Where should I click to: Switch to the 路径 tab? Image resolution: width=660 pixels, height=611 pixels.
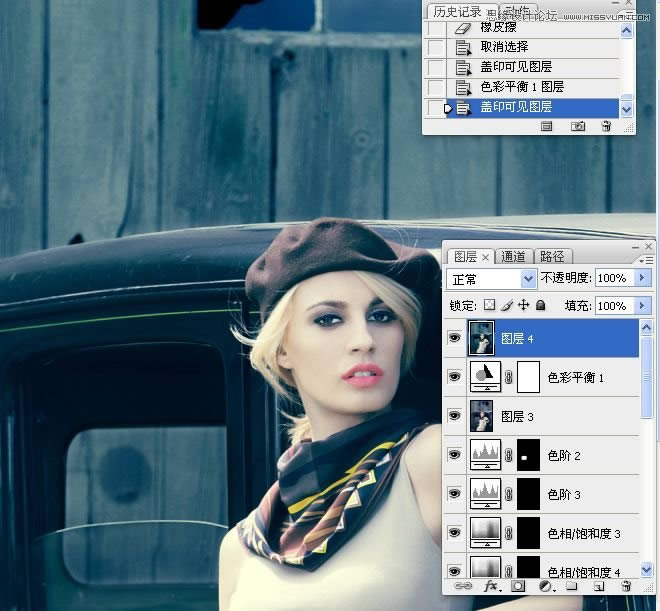click(551, 257)
